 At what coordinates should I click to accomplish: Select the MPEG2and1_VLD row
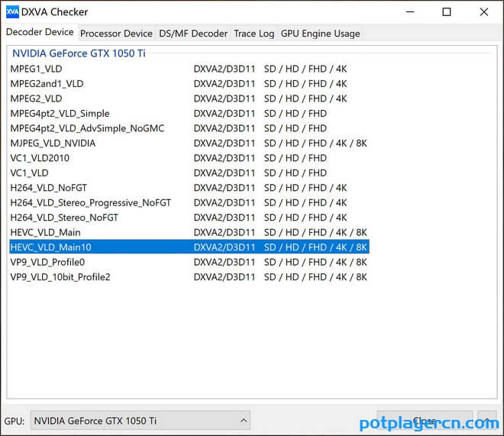tap(189, 83)
